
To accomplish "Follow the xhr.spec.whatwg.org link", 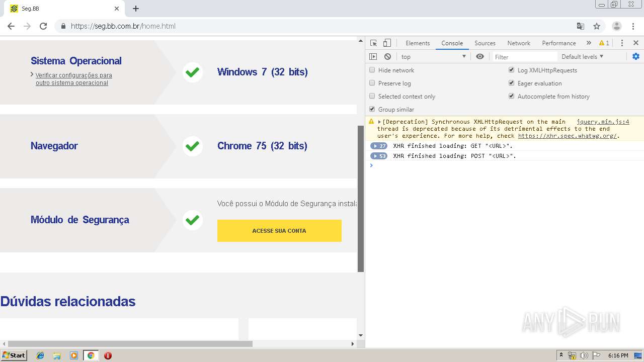I will pos(567,136).
